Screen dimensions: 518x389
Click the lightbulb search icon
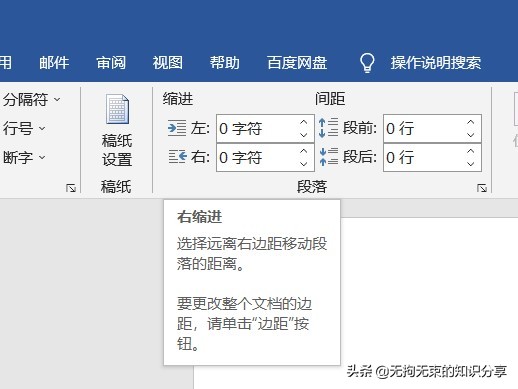367,63
